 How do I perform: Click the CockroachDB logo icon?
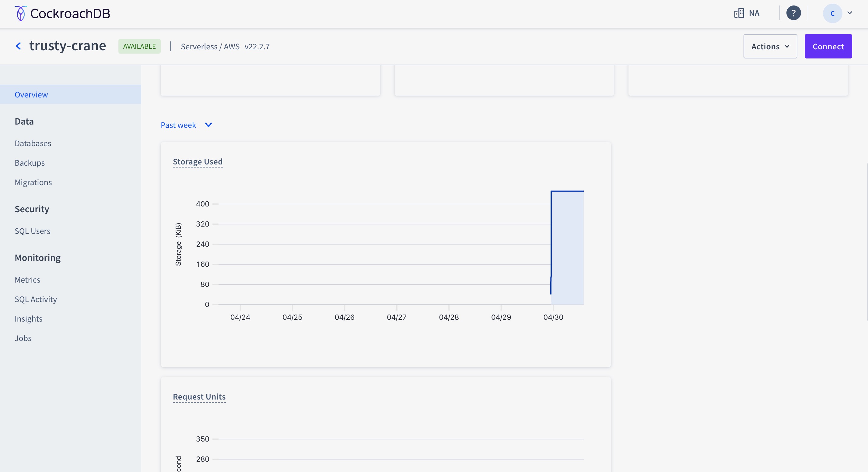(21, 13)
